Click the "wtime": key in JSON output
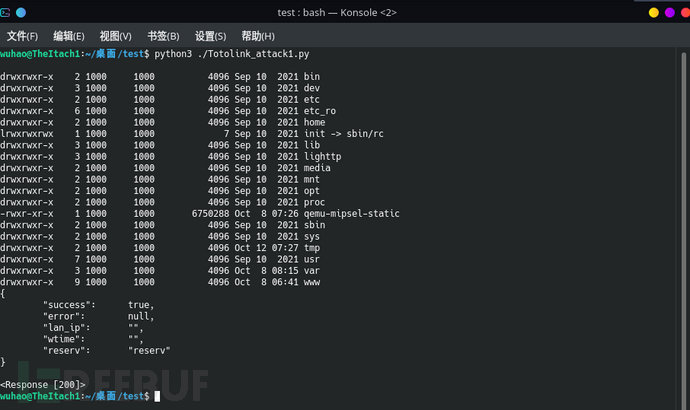 click(x=64, y=339)
